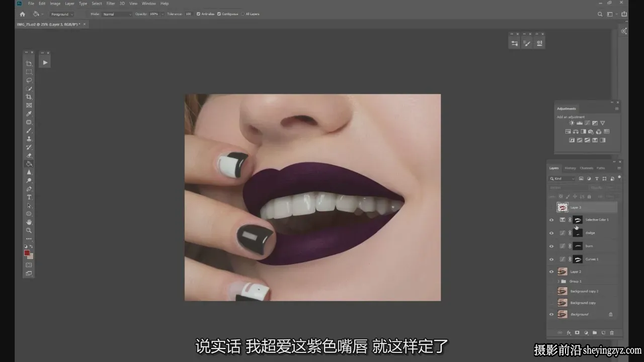Pick the Rectangular Marquee tool
This screenshot has width=644, height=362.
29,72
